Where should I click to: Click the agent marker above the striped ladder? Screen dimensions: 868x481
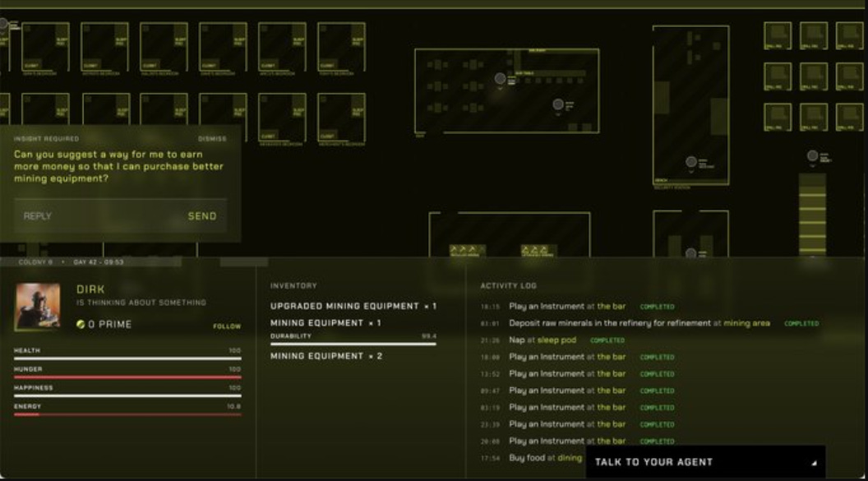[x=812, y=155]
